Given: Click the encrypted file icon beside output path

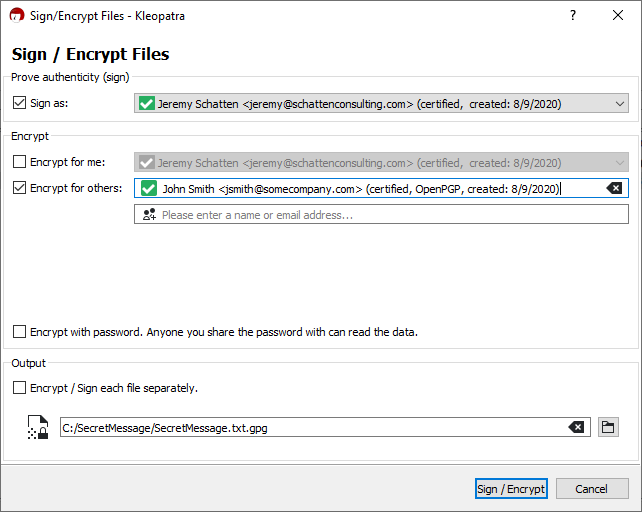Looking at the screenshot, I should [37, 428].
